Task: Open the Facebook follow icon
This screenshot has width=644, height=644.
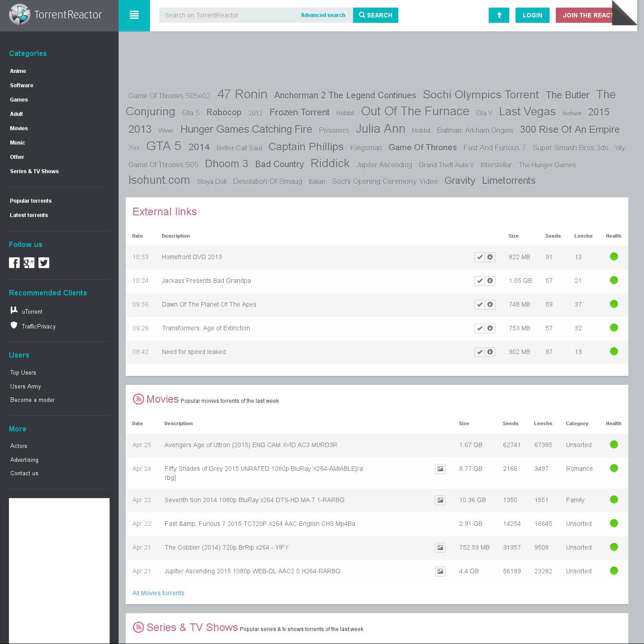Action: [x=14, y=263]
